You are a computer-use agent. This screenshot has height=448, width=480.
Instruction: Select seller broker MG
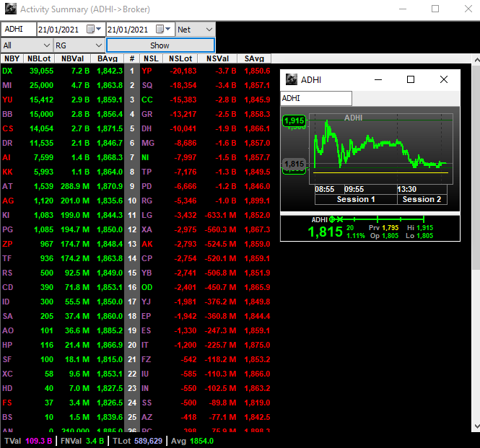(148, 144)
